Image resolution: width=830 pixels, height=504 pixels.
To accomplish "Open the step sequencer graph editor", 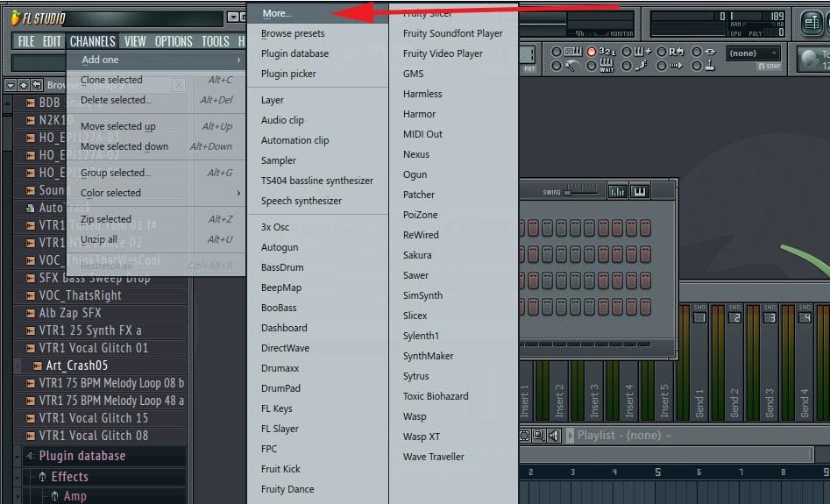I will point(617,192).
